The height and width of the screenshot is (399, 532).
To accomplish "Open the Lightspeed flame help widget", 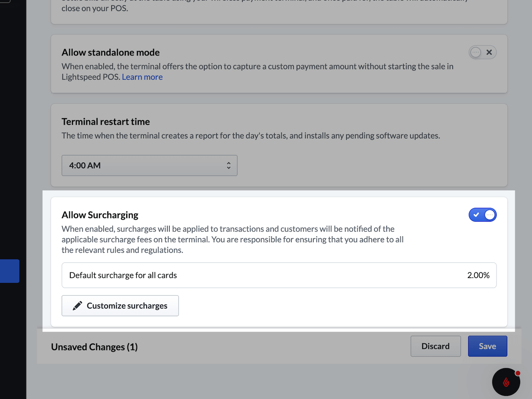I will [x=506, y=382].
